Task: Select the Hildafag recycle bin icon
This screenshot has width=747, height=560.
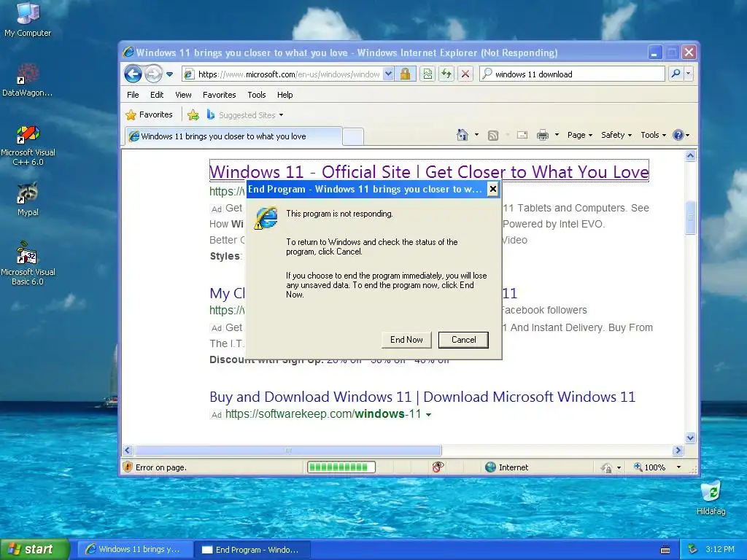Action: pos(711,497)
